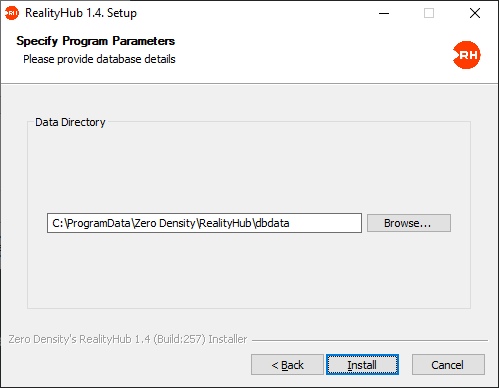Click the 'Please provide database details' subtitle

pos(99,59)
